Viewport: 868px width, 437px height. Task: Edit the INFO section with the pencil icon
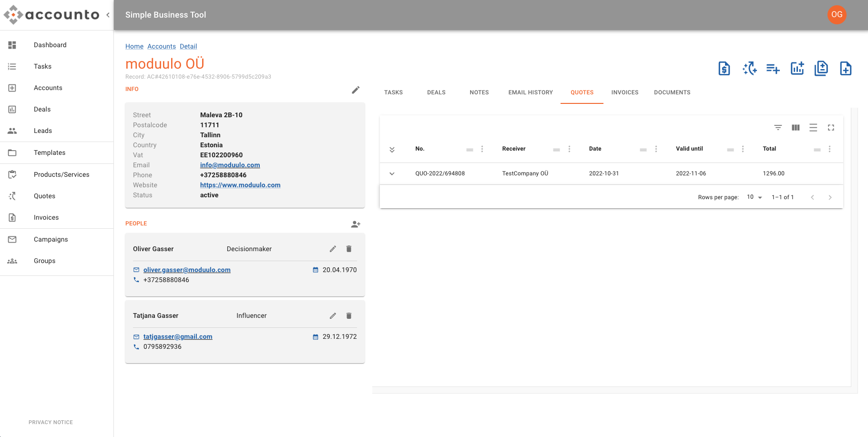coord(356,90)
